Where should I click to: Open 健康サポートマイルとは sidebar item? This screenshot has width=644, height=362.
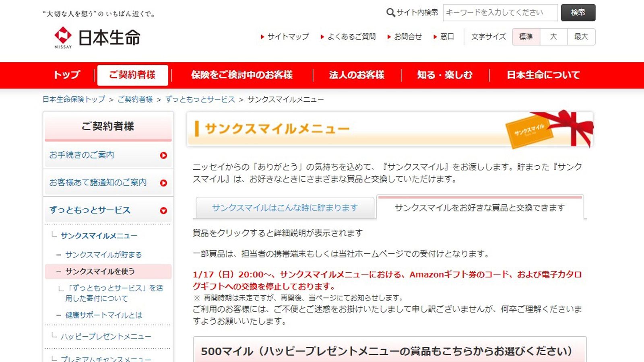pyautogui.click(x=104, y=315)
